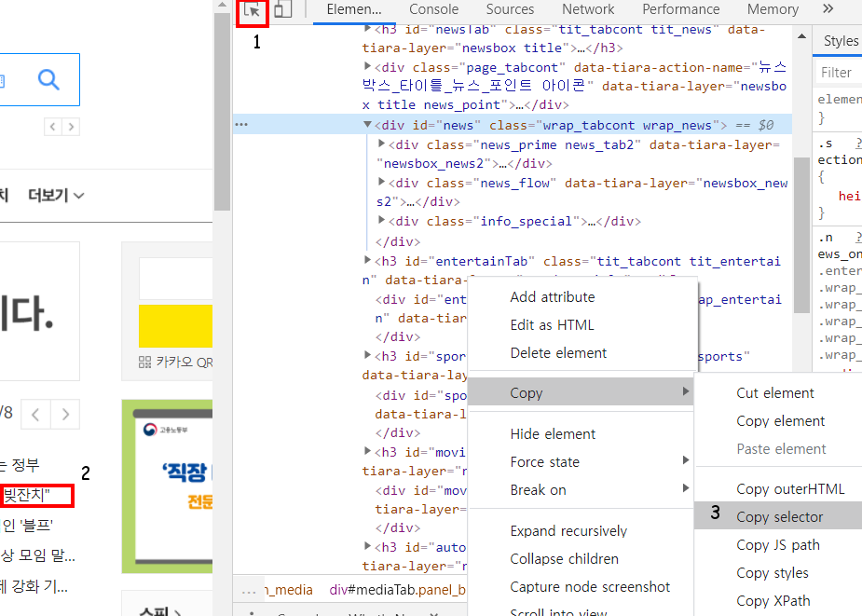Screen dimensions: 862x616
Task: Expand the h3#newsTab node
Action: (x=367, y=29)
